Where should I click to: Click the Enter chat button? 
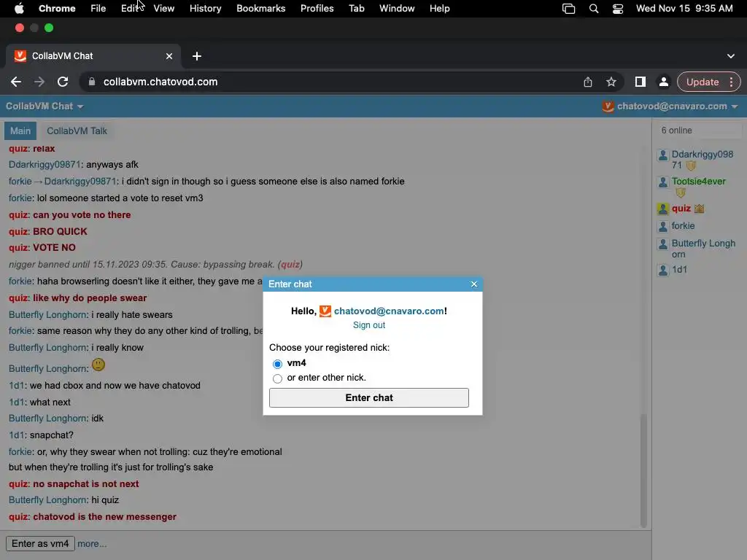368,397
